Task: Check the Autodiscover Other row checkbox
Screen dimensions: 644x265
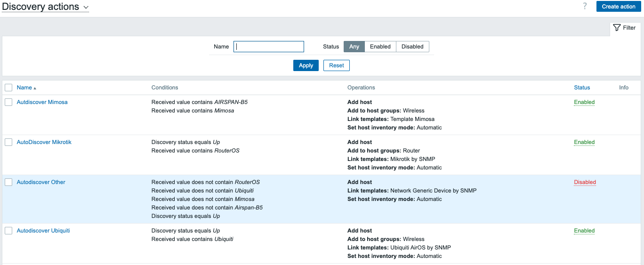Action: point(8,182)
